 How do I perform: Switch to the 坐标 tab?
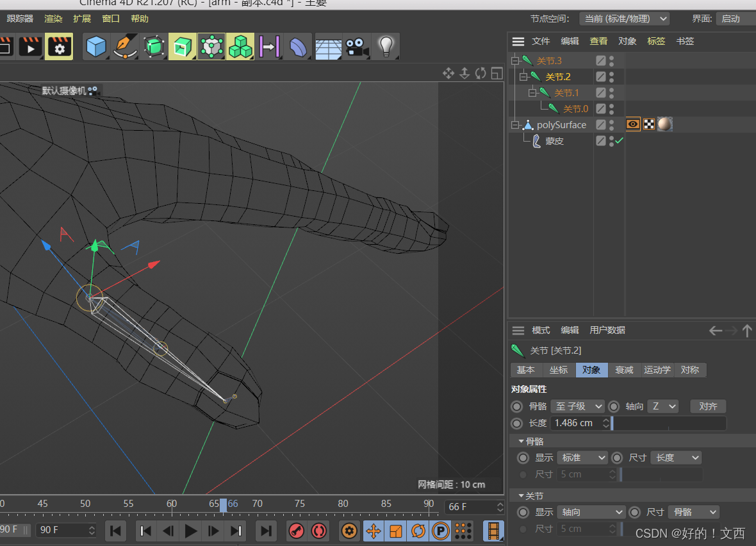pyautogui.click(x=559, y=370)
